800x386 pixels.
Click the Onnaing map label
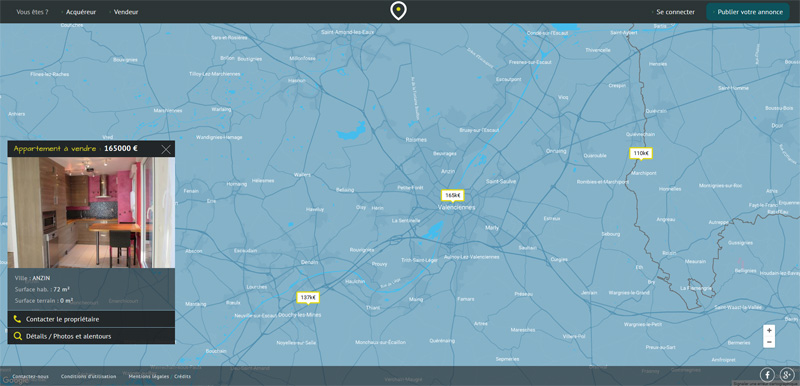point(556,151)
